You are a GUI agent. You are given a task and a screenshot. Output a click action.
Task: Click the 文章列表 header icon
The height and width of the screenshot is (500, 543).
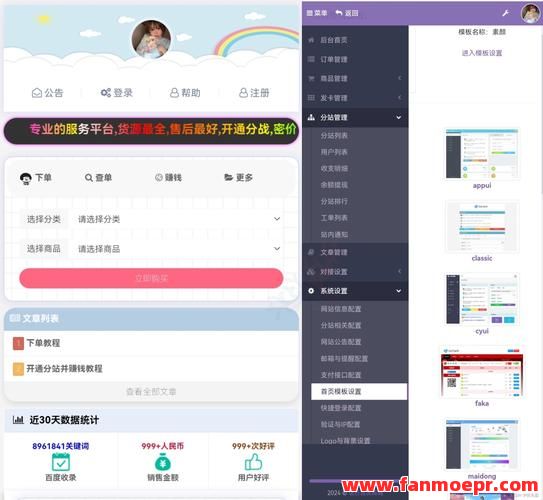click(15, 318)
